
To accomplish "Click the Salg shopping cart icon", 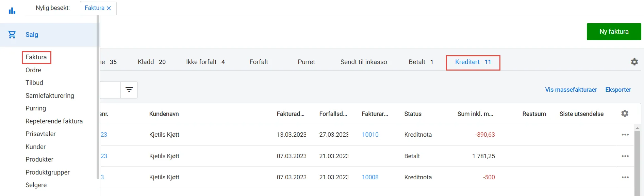I will (12, 34).
